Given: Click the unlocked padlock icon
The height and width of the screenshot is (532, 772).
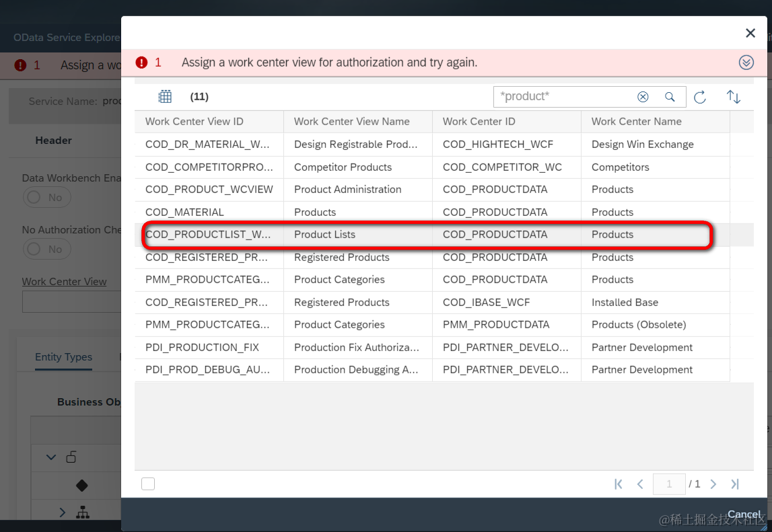Looking at the screenshot, I should pyautogui.click(x=71, y=457).
